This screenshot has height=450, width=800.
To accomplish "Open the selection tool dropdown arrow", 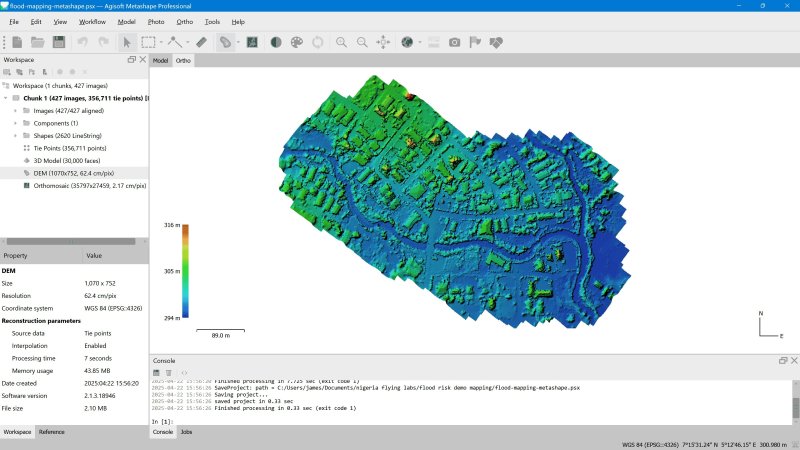I will (x=161, y=42).
